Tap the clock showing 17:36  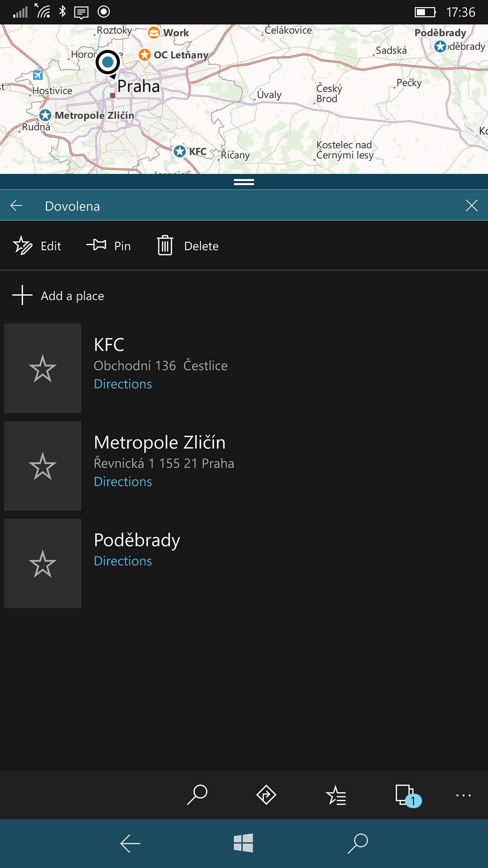[461, 12]
